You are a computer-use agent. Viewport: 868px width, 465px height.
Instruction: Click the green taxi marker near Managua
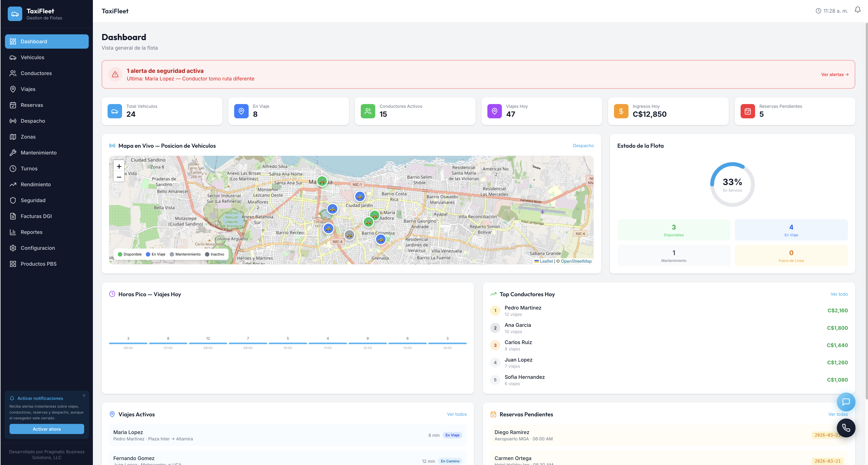tap(322, 181)
